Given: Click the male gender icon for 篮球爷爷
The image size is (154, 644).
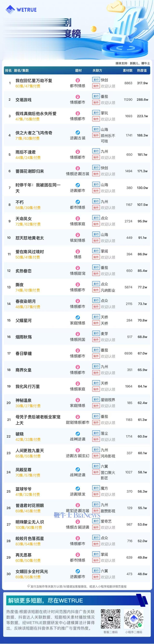Looking at the screenshot, I should click(x=78, y=489).
